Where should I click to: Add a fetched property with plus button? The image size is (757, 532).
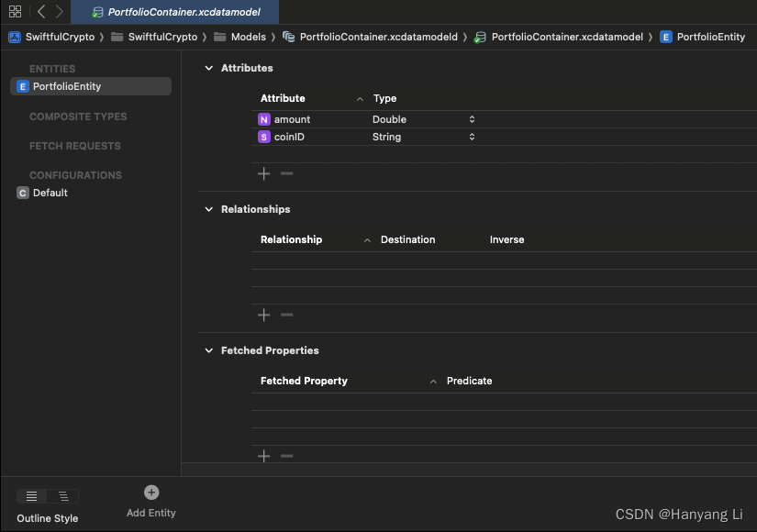[264, 456]
